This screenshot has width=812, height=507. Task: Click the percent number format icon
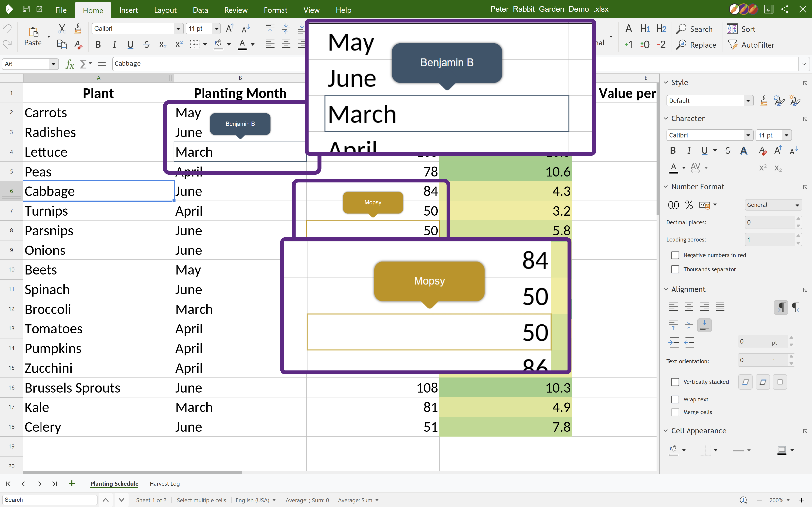pos(689,205)
